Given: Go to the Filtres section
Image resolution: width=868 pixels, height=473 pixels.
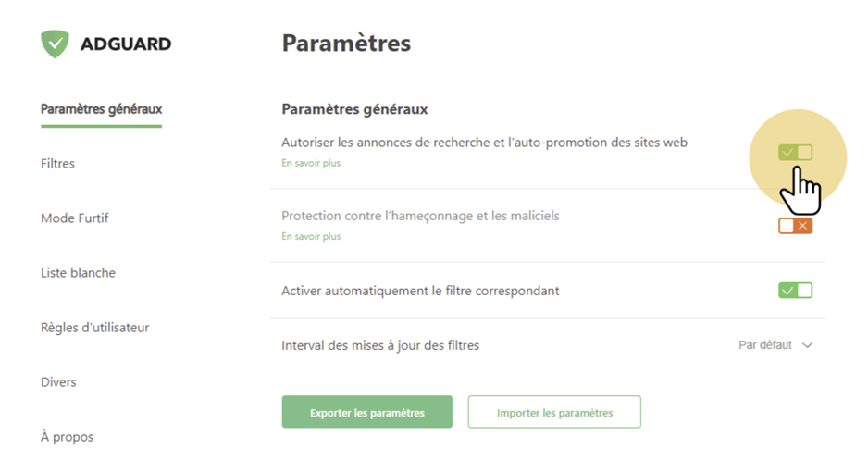Looking at the screenshot, I should pyautogui.click(x=57, y=164).
